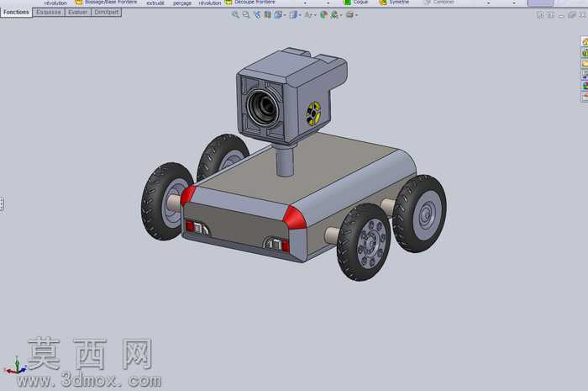
Task: Open File Explorer folder task pane icon
Action: point(585,64)
